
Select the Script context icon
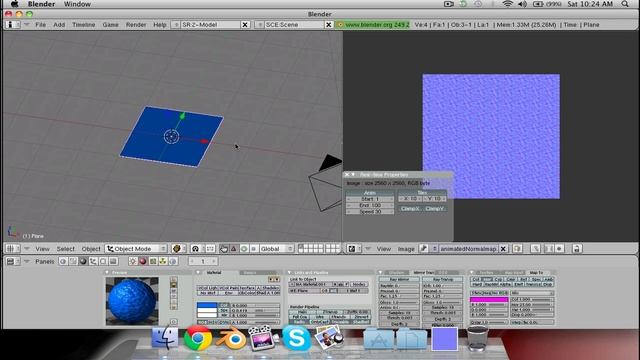(x=73, y=261)
